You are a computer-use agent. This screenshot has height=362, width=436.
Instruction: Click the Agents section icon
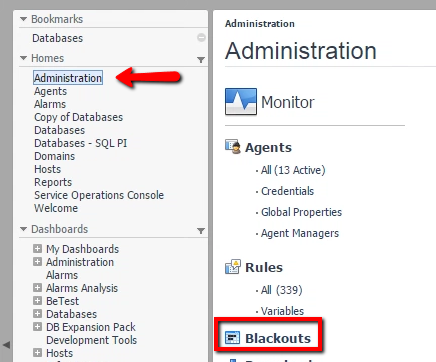[x=233, y=147]
